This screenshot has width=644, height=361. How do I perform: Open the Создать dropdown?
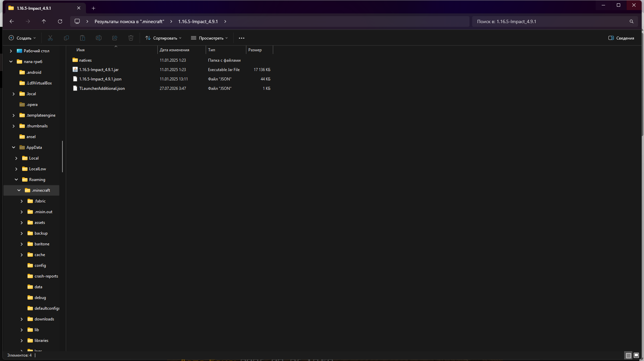(22, 38)
